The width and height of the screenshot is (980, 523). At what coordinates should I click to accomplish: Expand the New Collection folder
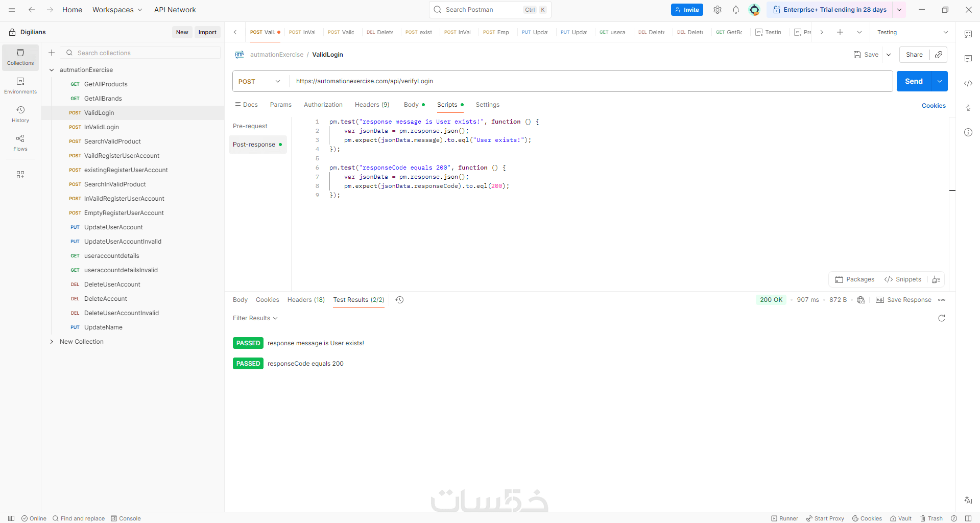[52, 342]
